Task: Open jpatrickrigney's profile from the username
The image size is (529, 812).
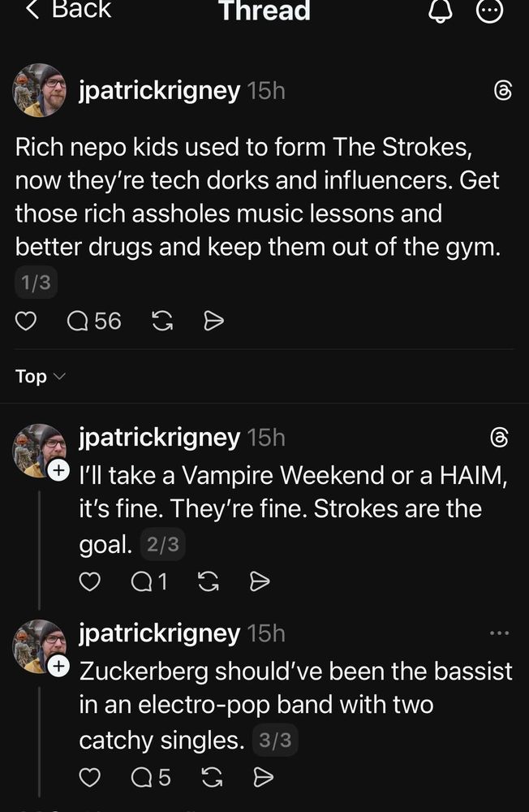Action: [x=161, y=91]
